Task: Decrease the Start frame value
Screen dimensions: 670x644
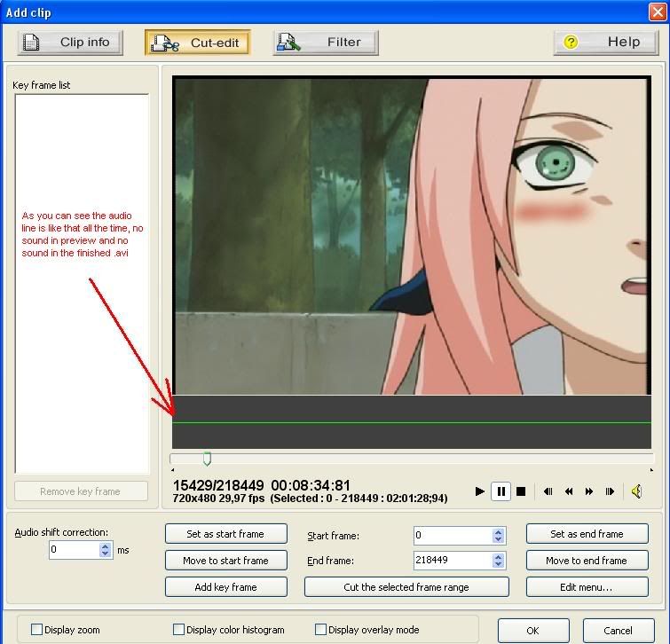Action: tap(498, 539)
